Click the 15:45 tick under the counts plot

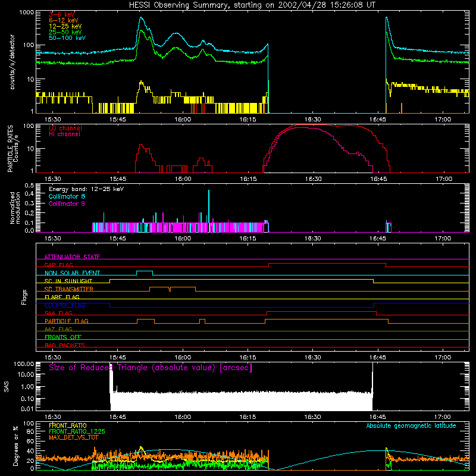point(118,120)
